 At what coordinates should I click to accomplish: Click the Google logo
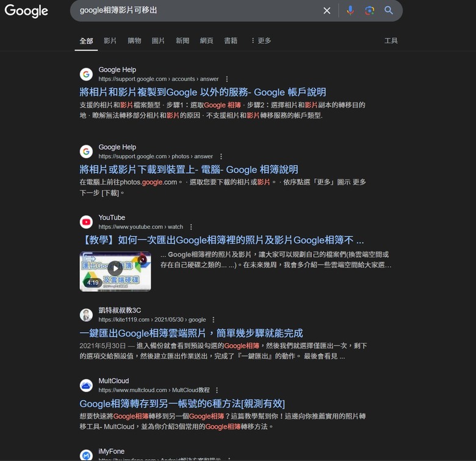[x=26, y=10]
